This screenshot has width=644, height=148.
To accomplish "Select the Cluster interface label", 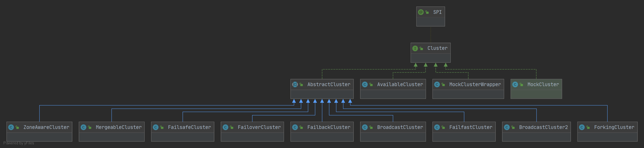I will [x=437, y=48].
